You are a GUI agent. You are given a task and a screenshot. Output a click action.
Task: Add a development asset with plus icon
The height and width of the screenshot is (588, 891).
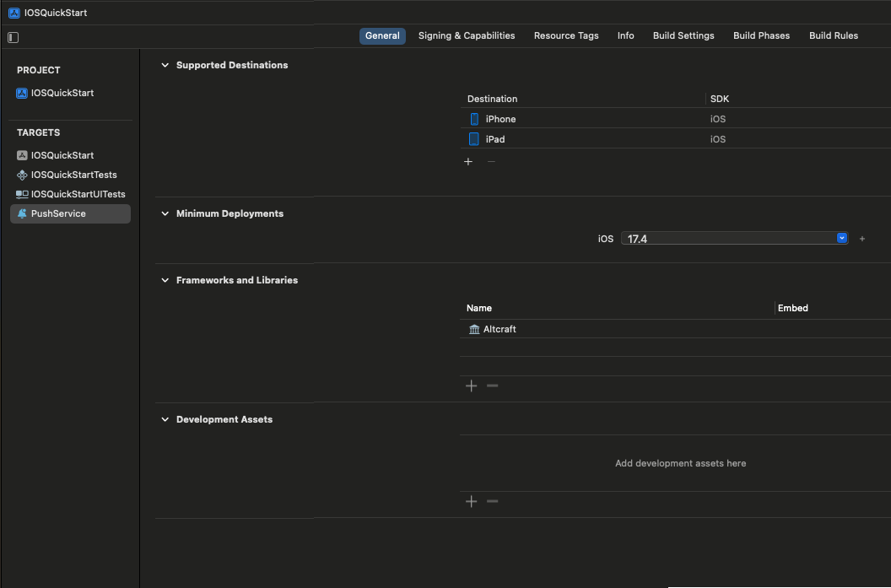(471, 501)
